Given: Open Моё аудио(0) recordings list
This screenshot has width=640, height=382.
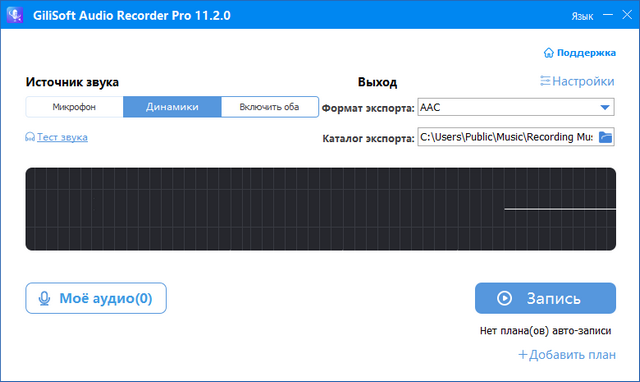Looking at the screenshot, I should coord(96,298).
